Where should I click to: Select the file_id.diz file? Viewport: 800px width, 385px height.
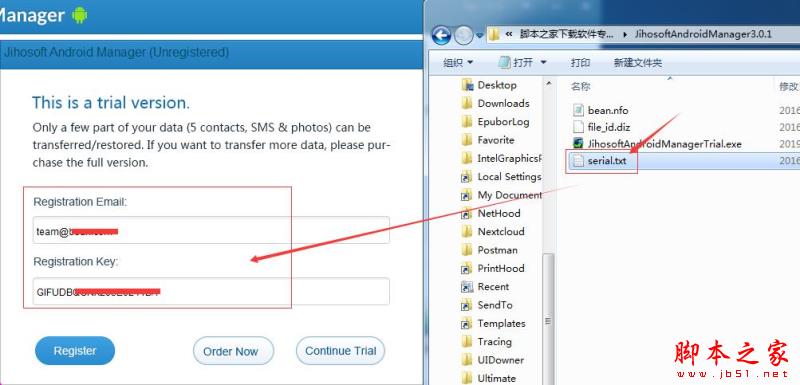click(609, 127)
